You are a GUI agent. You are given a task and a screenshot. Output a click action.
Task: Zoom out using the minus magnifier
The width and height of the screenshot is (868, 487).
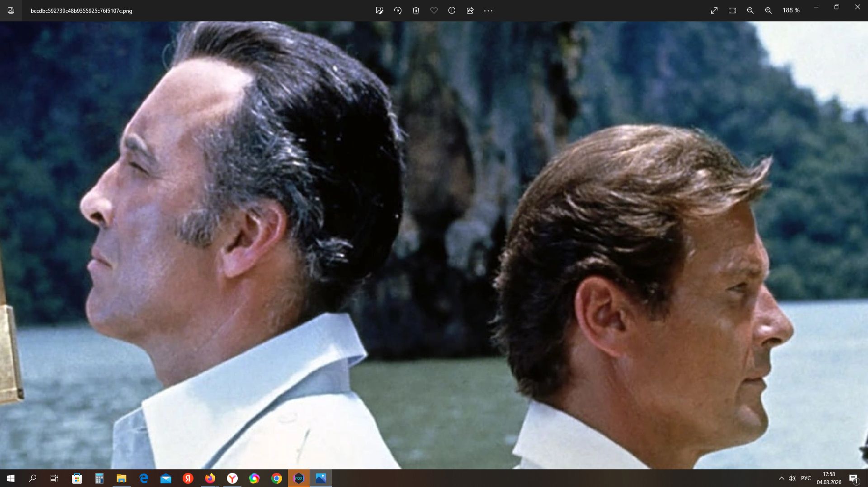pos(750,10)
